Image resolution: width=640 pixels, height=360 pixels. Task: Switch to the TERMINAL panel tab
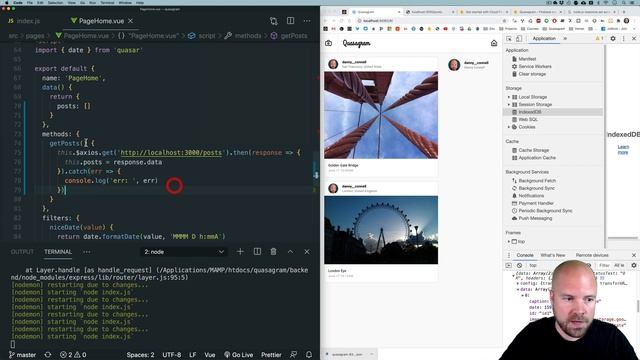58,252
